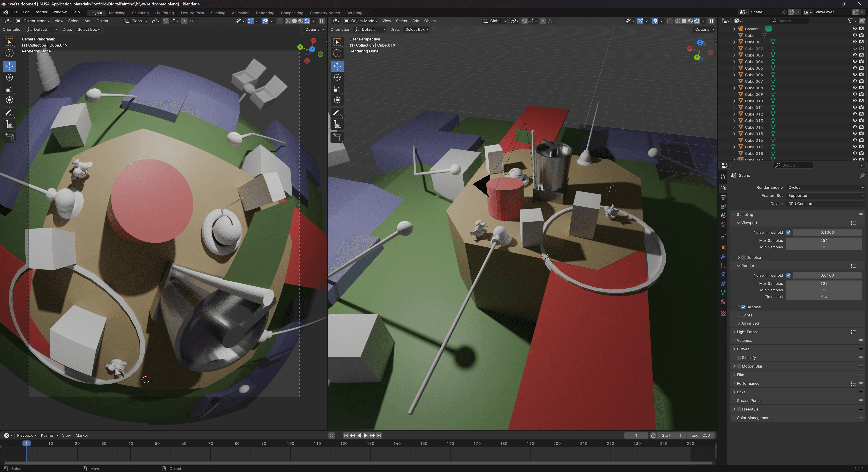This screenshot has height=472, width=868.
Task: Click play animation button in timeline
Action: click(x=366, y=435)
